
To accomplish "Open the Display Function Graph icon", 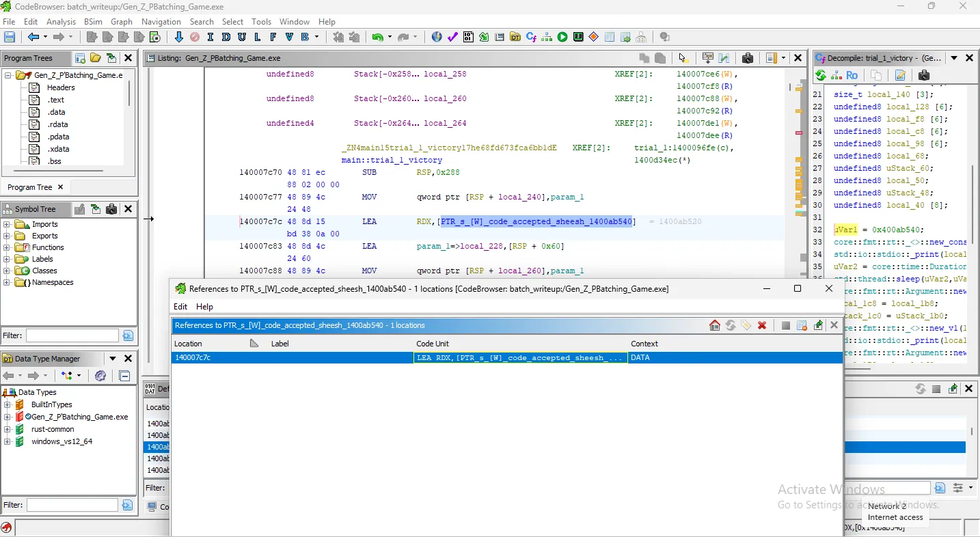I will 547,37.
